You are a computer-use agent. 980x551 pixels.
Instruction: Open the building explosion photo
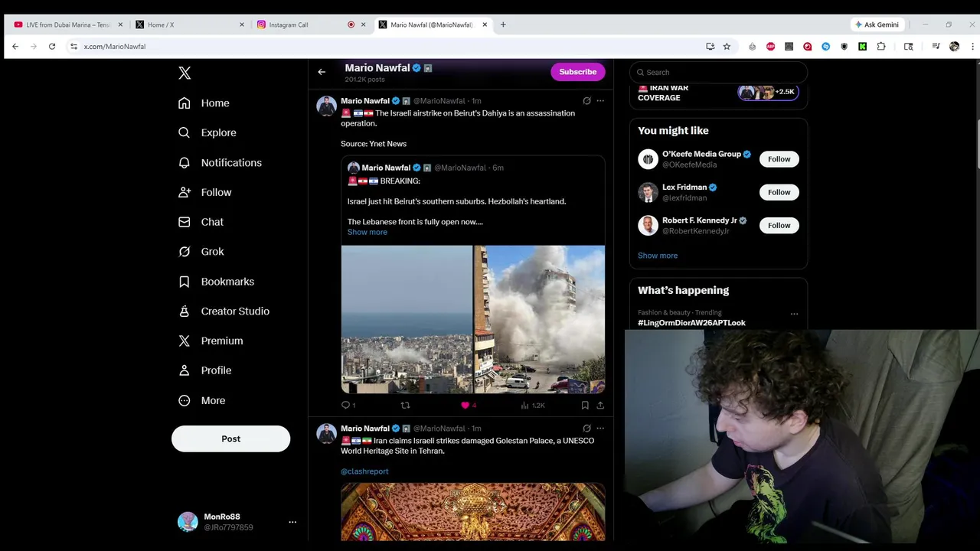[x=540, y=319]
